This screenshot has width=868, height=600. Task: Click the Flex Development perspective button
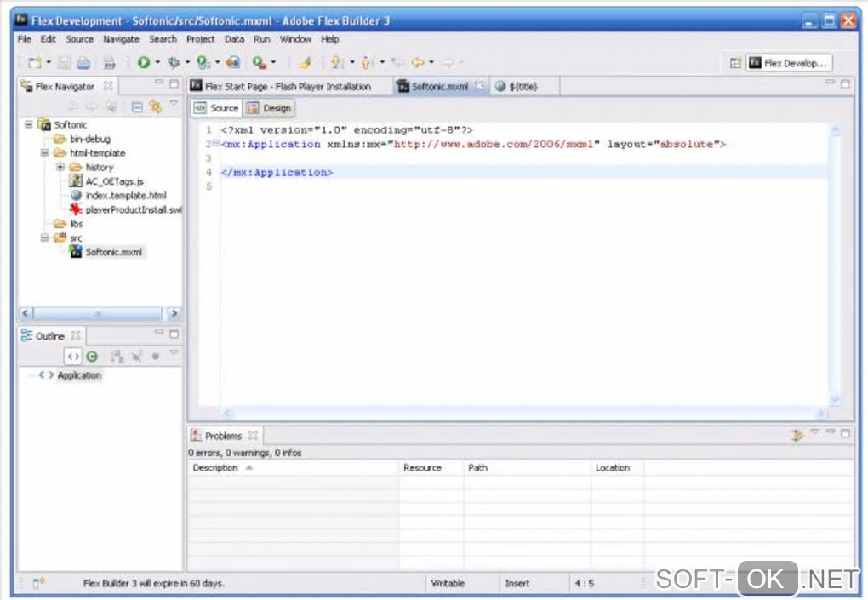(788, 63)
